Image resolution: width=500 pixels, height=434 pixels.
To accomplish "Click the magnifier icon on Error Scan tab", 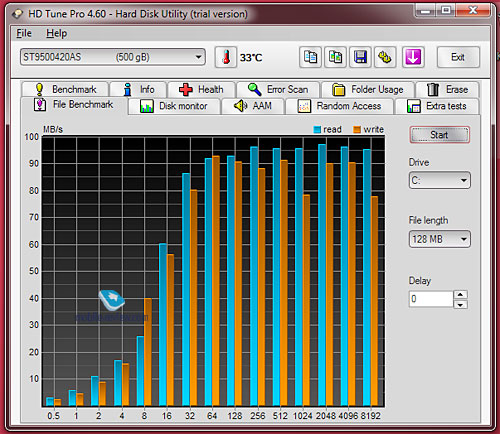I will coord(254,89).
